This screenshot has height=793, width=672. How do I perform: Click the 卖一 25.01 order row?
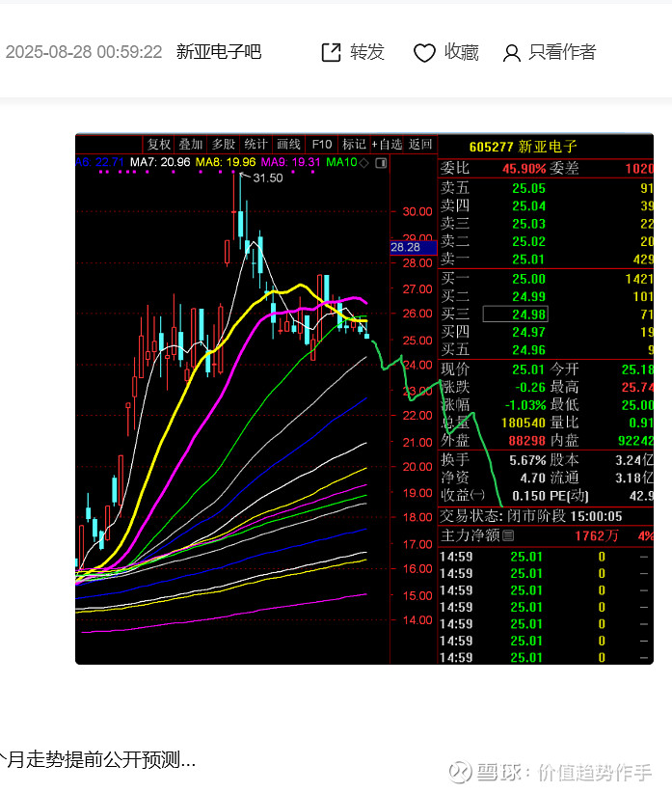click(546, 259)
